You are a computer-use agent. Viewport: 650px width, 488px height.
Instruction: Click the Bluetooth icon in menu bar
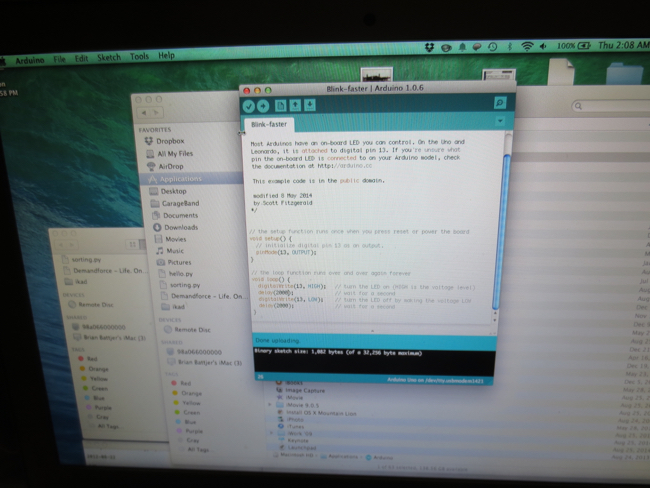[510, 46]
